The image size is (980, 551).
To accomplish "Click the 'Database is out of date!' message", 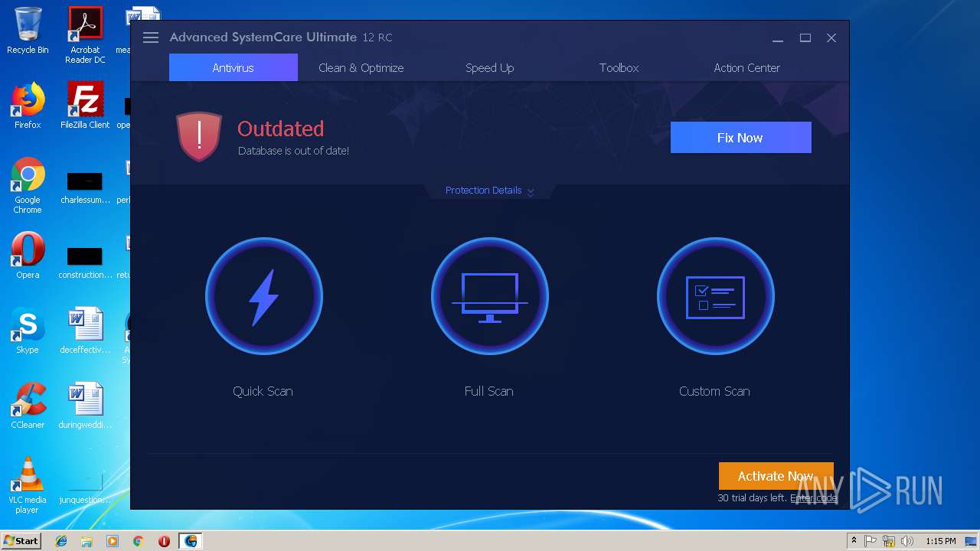I will tap(293, 151).
